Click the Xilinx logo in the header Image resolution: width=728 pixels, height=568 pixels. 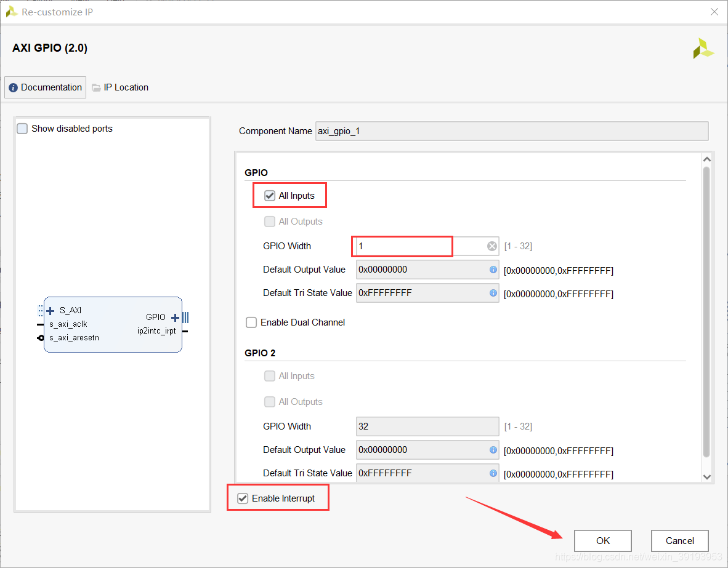coord(703,48)
